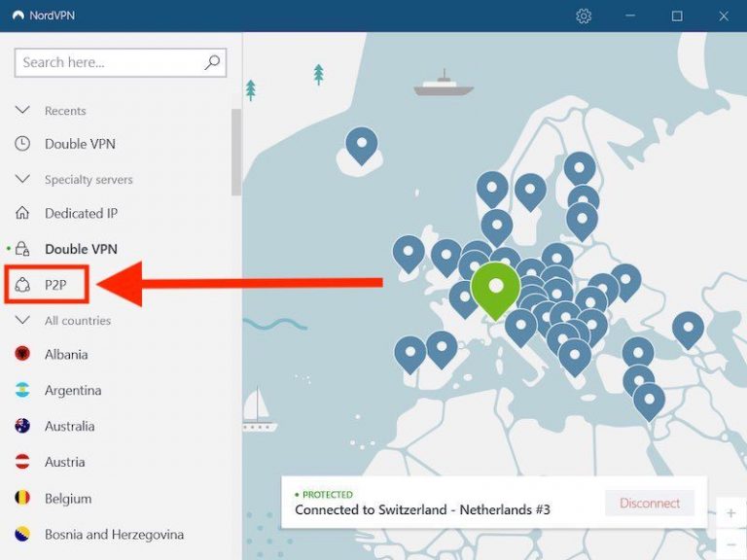Collapse the Specialty servers chevron
The width and height of the screenshot is (747, 560).
[x=22, y=179]
